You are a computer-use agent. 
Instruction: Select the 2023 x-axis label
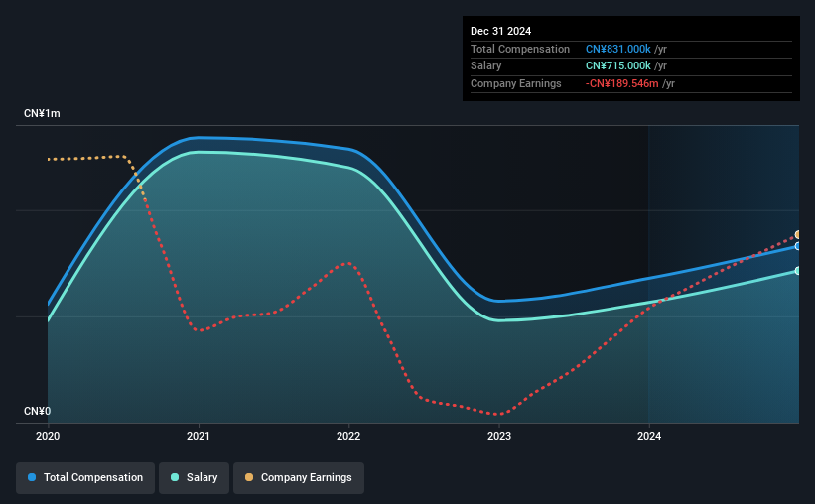click(499, 436)
